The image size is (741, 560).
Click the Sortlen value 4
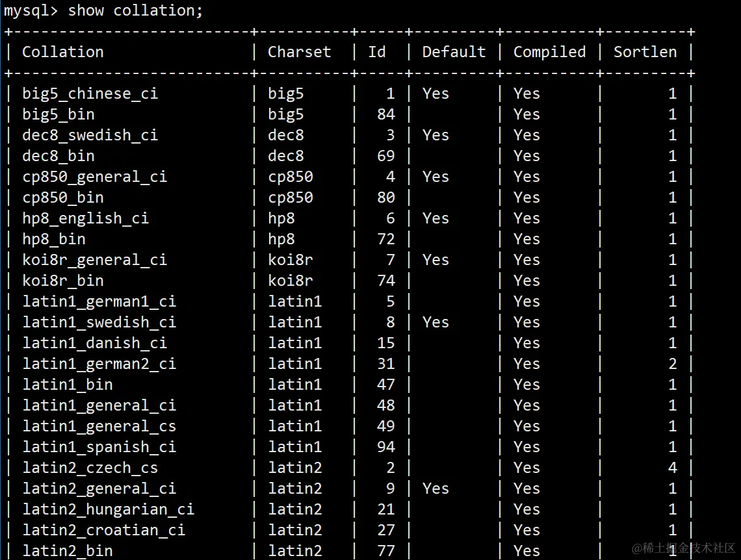672,468
